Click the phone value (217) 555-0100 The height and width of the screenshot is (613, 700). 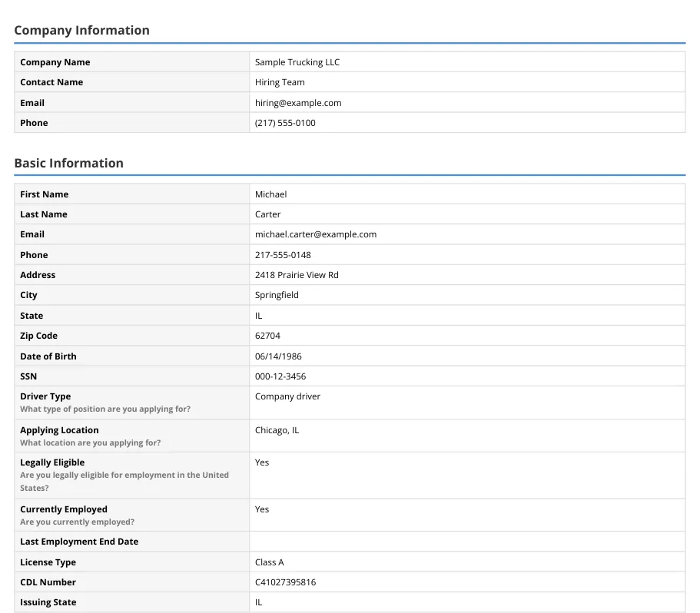pyautogui.click(x=285, y=123)
